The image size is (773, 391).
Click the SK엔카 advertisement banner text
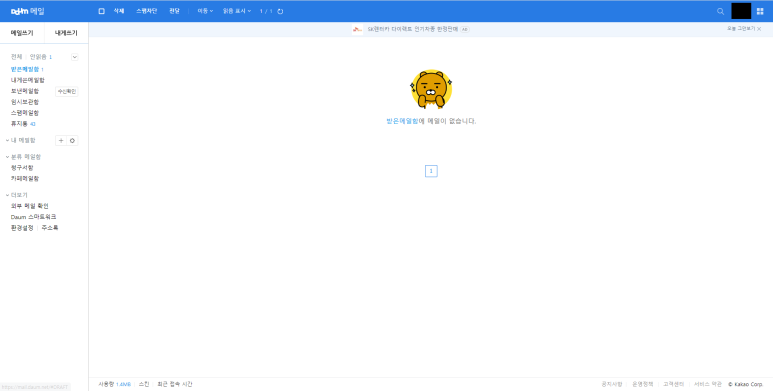(413, 30)
